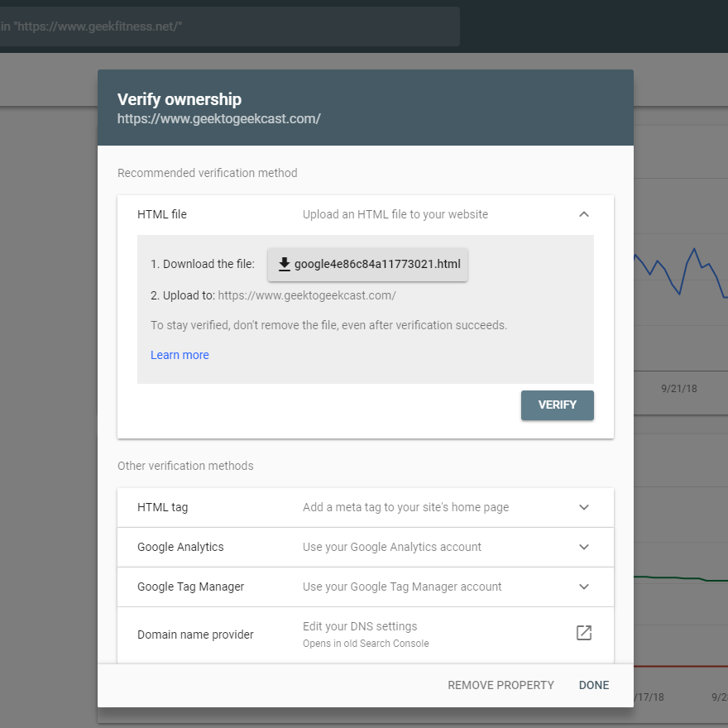Click the download icon for the HTML file

[x=285, y=264]
